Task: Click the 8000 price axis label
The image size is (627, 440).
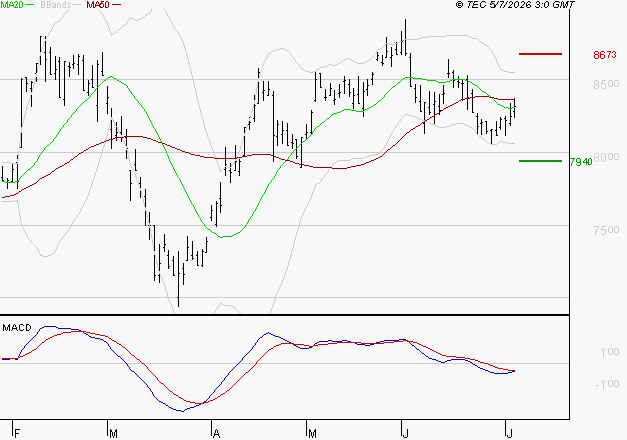Action: click(606, 157)
